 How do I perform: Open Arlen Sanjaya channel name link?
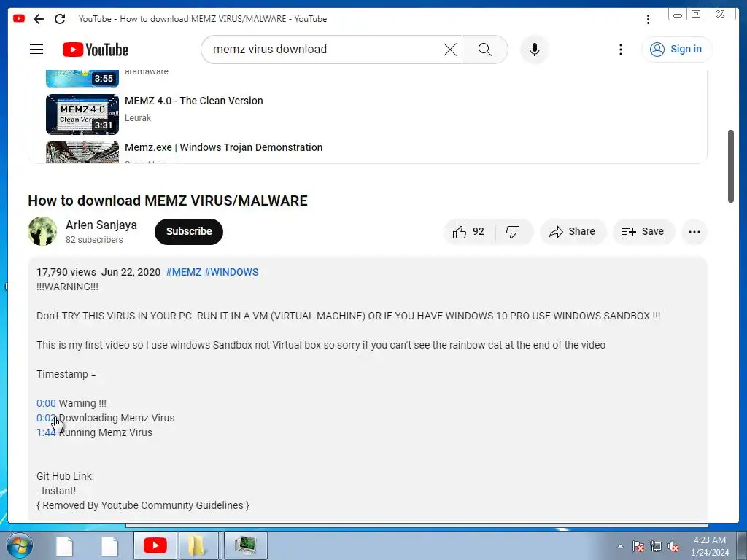[x=101, y=225]
